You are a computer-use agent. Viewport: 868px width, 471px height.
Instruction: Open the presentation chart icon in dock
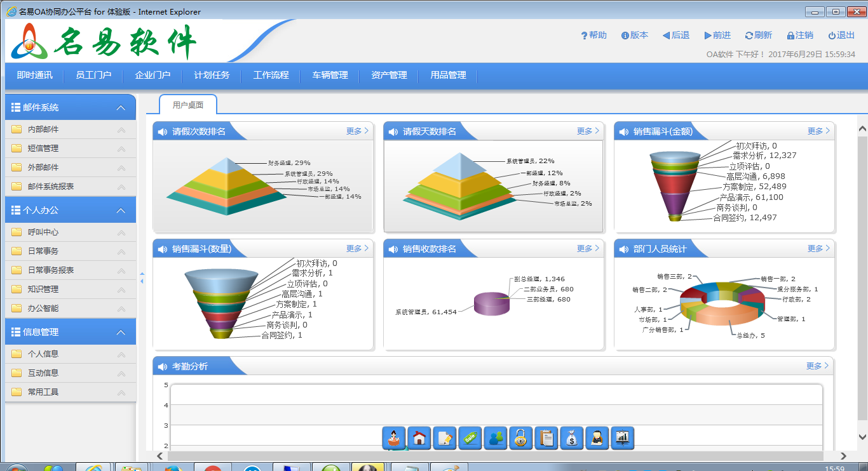pyautogui.click(x=622, y=438)
